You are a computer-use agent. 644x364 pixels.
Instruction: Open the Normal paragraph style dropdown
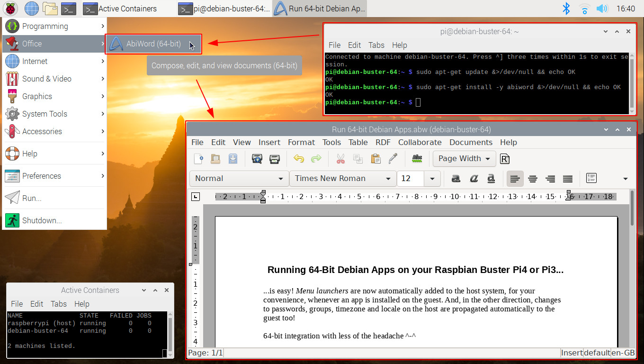click(x=239, y=179)
